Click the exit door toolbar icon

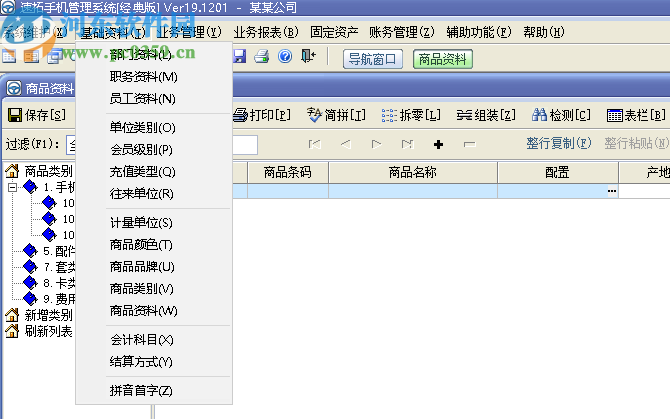click(308, 56)
